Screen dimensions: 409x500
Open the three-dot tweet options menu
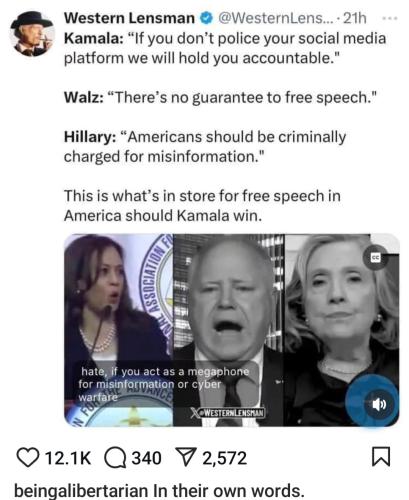[390, 19]
